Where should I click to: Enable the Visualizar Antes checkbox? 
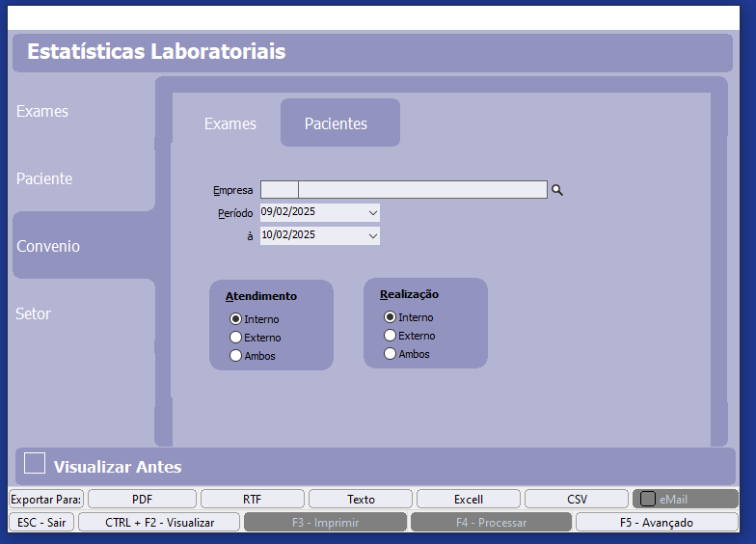pyautogui.click(x=35, y=463)
